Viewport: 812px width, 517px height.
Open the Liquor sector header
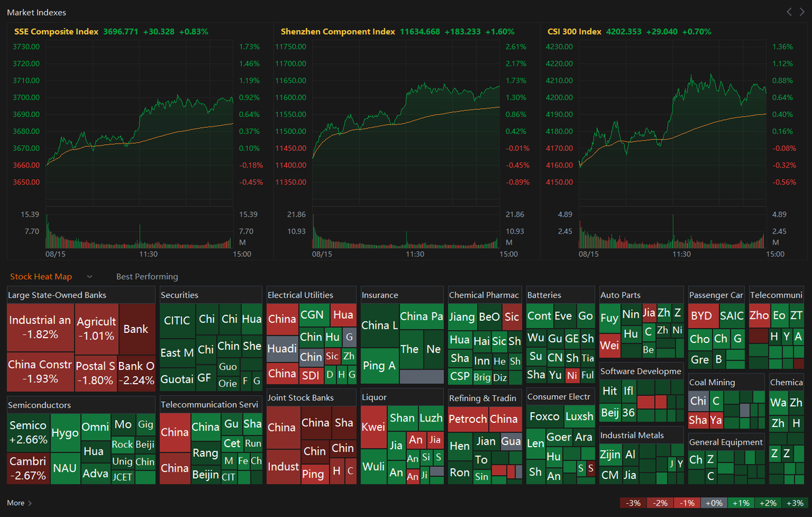click(x=402, y=397)
